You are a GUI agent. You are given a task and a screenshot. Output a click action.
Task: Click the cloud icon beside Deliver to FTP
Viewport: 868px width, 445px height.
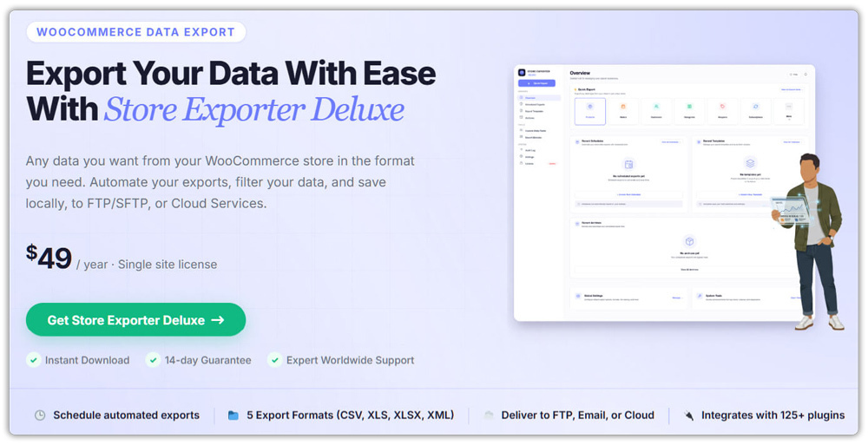coord(488,416)
